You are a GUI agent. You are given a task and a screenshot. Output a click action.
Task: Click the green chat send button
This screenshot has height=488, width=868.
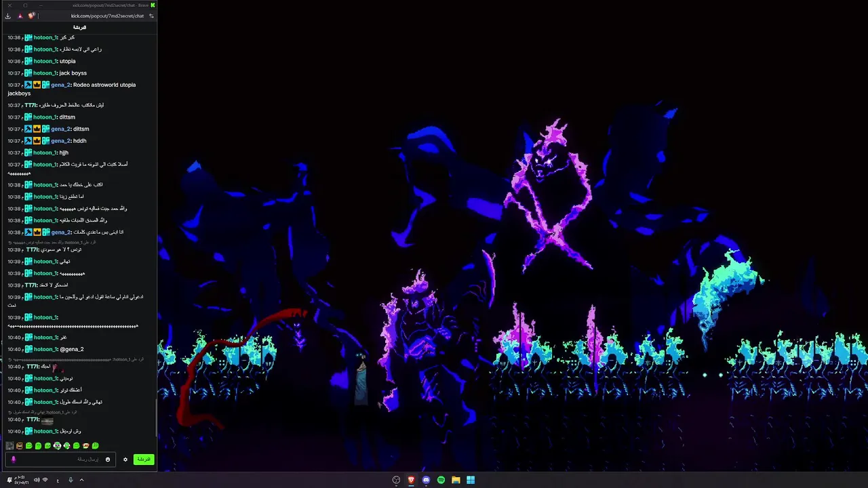144,460
